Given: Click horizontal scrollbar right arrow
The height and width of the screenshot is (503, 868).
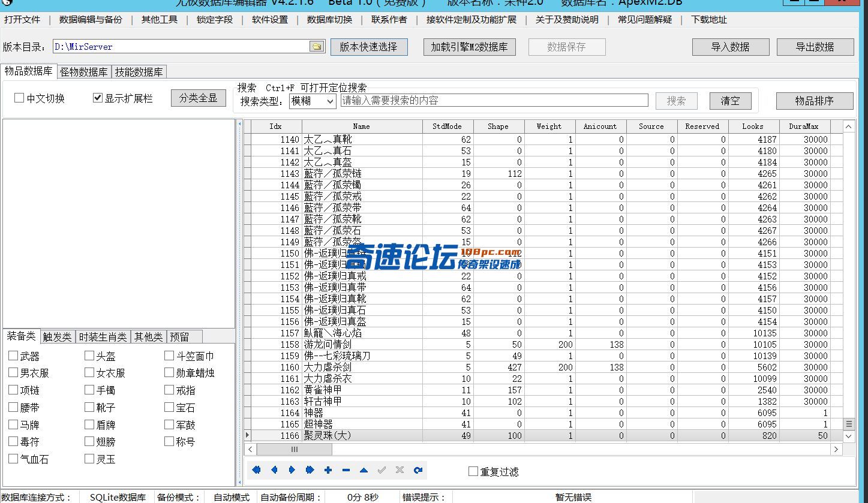Looking at the screenshot, I should (x=836, y=449).
